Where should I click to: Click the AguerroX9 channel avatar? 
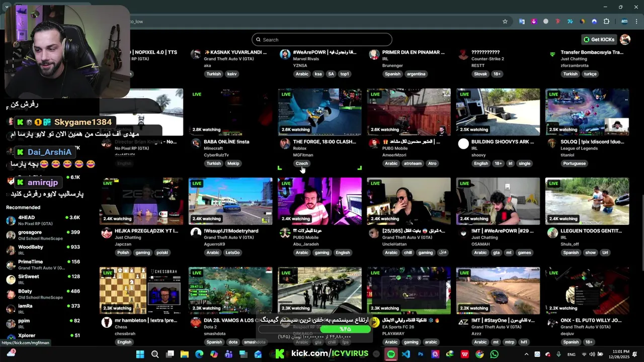196,233
